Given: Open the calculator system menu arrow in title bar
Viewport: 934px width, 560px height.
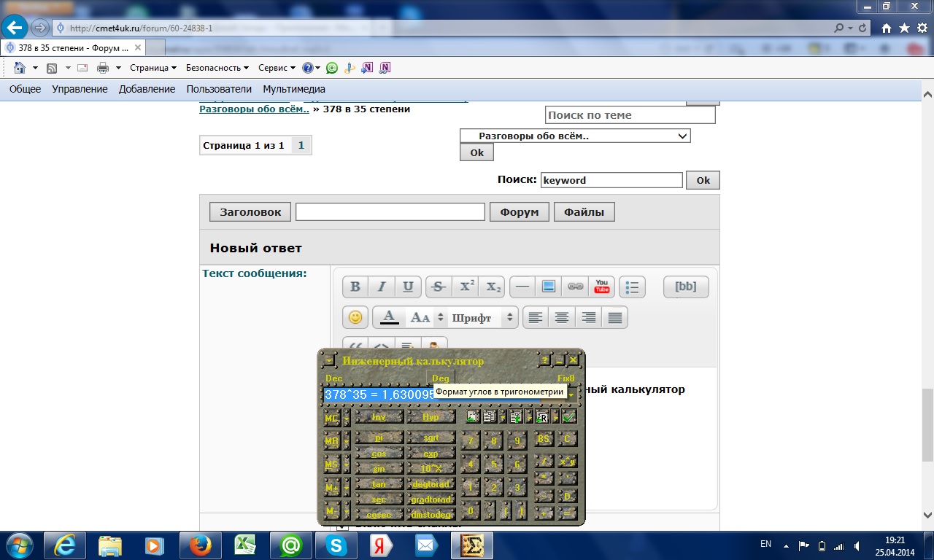Looking at the screenshot, I should pos(329,360).
